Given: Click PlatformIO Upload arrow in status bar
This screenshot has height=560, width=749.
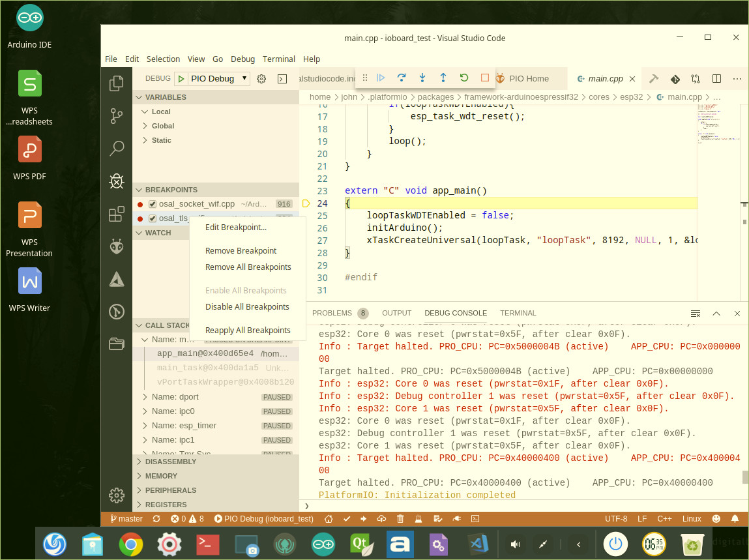Looking at the screenshot, I should [364, 519].
